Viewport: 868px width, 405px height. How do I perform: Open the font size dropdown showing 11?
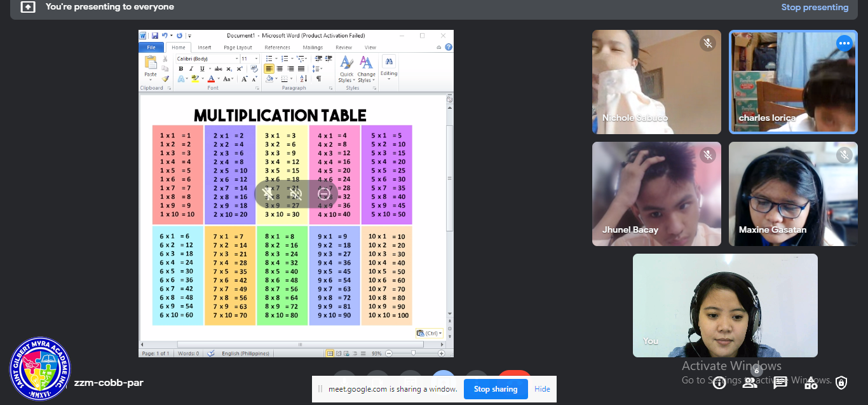(256, 58)
